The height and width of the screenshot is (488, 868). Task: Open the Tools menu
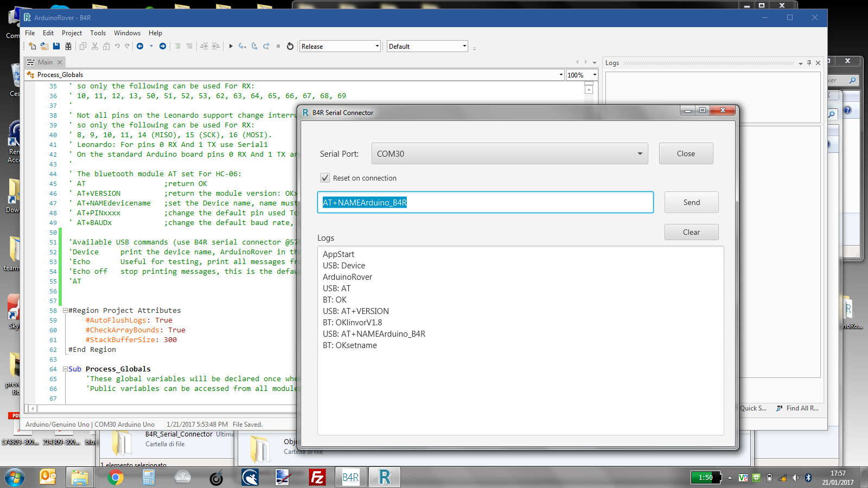tap(98, 33)
